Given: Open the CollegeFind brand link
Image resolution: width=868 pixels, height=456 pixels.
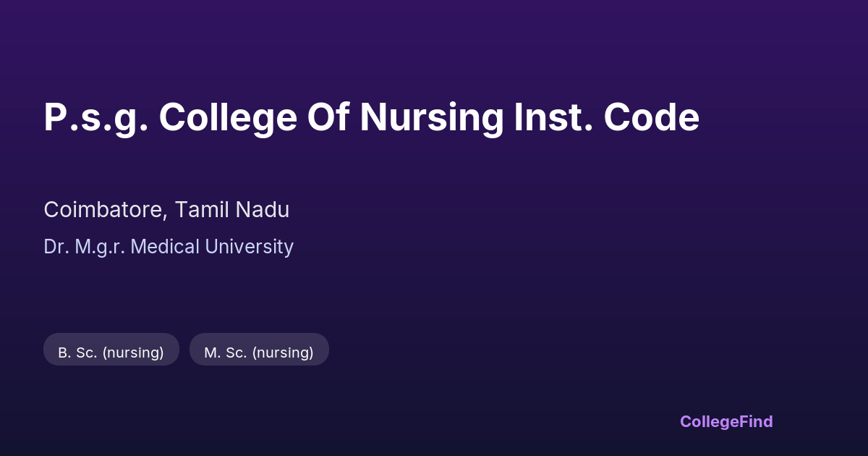Looking at the screenshot, I should pos(726,421).
